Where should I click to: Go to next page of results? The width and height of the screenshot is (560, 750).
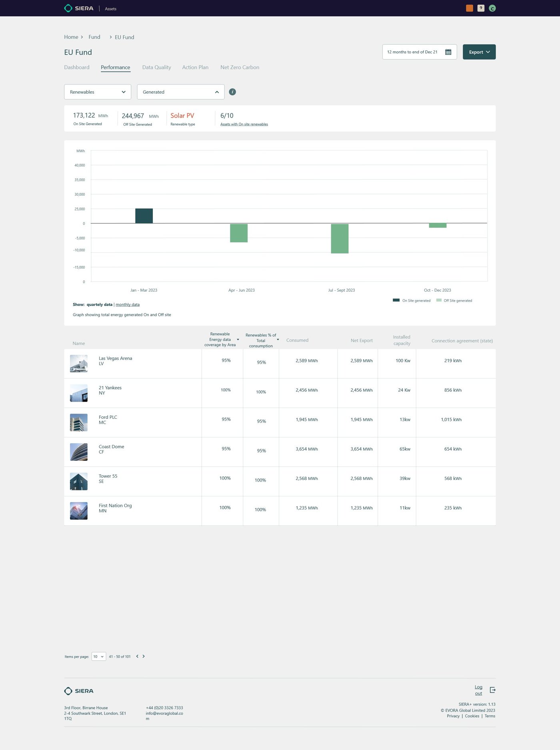click(144, 656)
